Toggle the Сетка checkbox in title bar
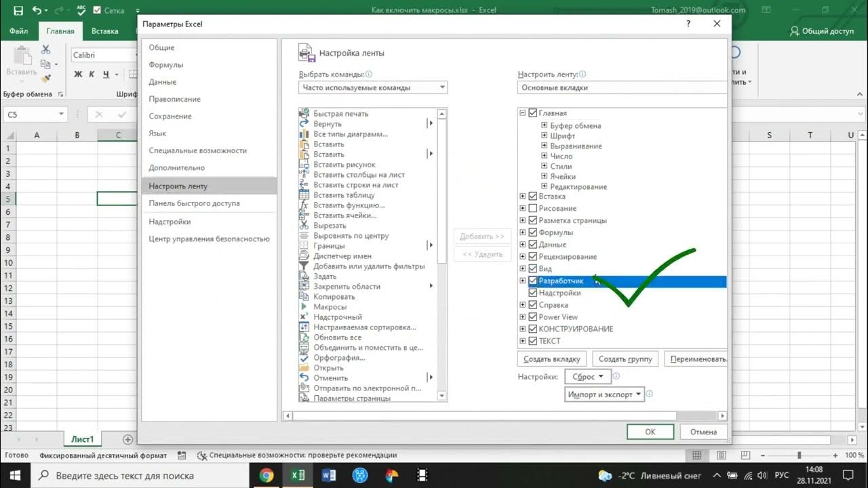The width and height of the screenshot is (868, 488). tap(97, 10)
